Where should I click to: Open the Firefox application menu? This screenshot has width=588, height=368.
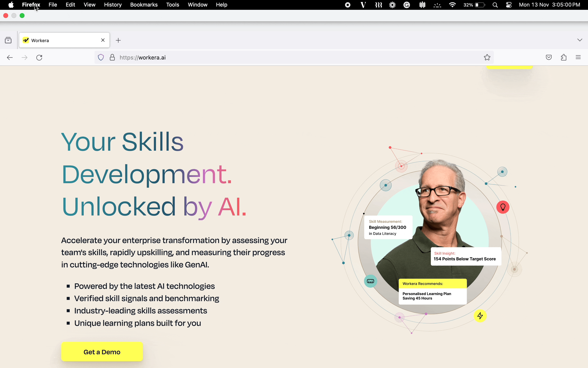tap(31, 5)
